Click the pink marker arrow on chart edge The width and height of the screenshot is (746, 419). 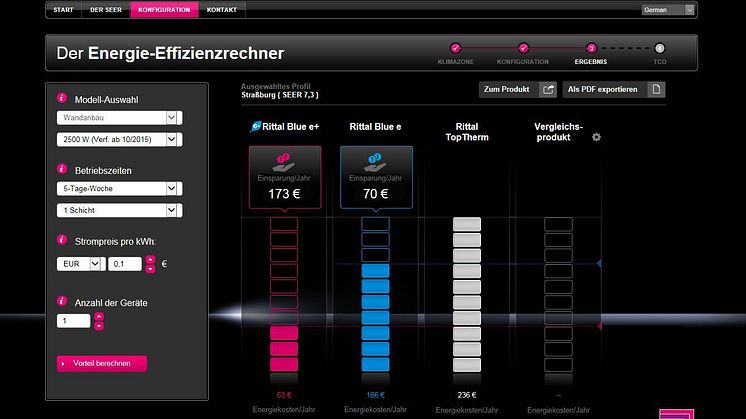(599, 326)
